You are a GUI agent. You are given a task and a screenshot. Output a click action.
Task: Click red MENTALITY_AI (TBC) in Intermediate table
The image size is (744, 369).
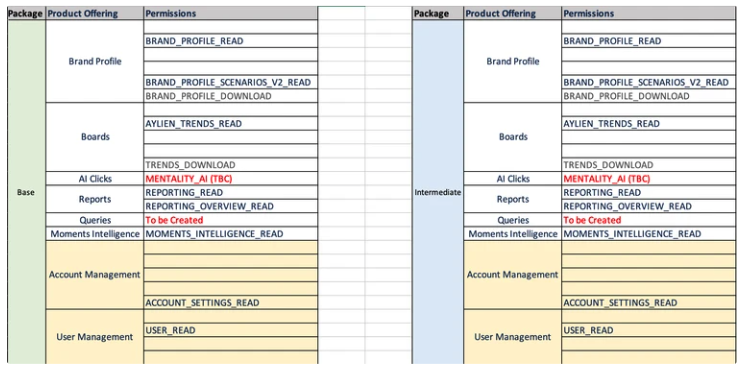point(649,179)
